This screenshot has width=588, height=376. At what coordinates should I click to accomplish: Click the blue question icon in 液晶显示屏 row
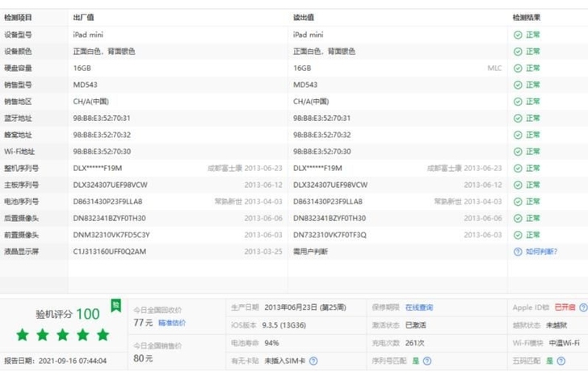[x=518, y=252]
